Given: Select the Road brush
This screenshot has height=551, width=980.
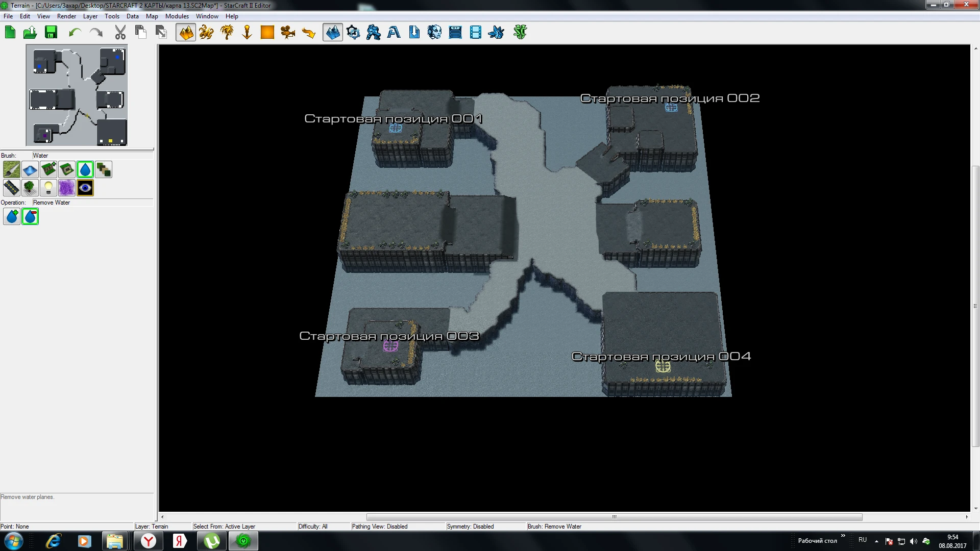Looking at the screenshot, I should pyautogui.click(x=11, y=188).
